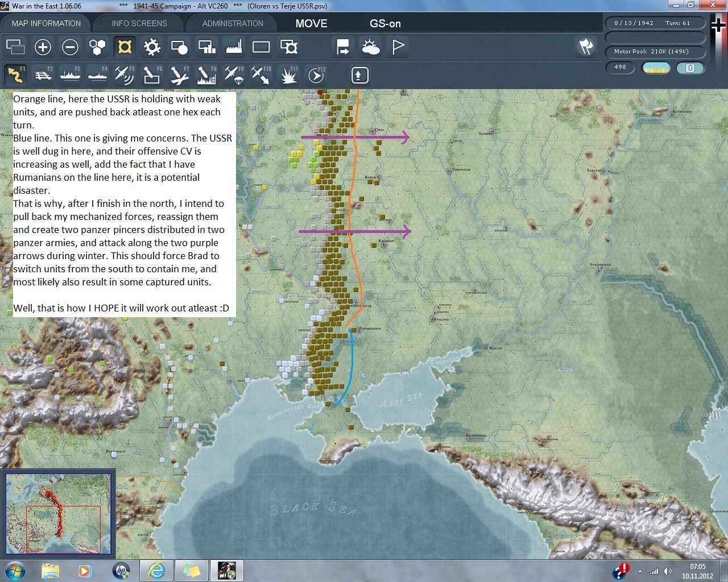
Task: Select the bomb city mode (F8) icon
Action: (x=206, y=75)
